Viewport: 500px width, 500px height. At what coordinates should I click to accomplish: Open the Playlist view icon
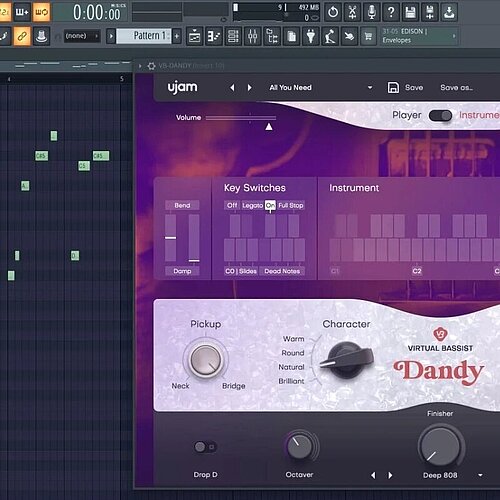click(x=194, y=36)
